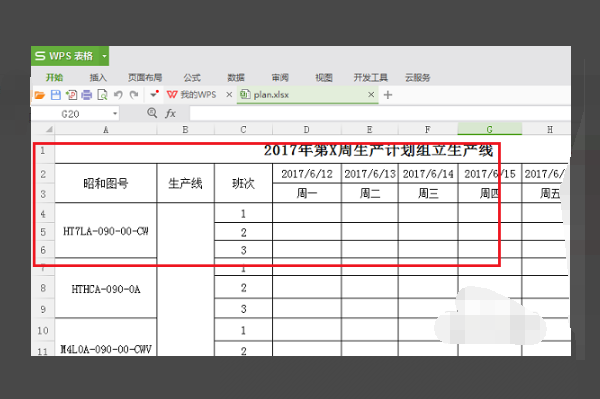600x399 pixels.
Task: Save the workbook with the floppy icon
Action: (x=56, y=94)
